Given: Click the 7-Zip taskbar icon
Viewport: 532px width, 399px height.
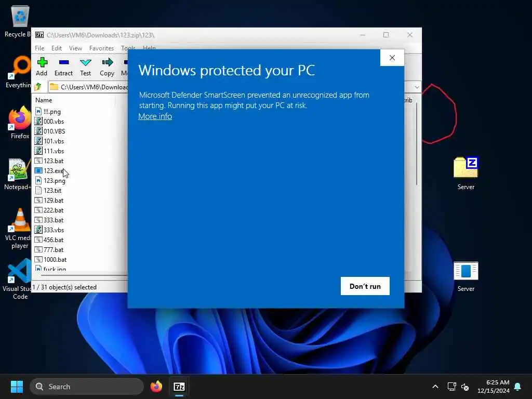Looking at the screenshot, I should (179, 387).
